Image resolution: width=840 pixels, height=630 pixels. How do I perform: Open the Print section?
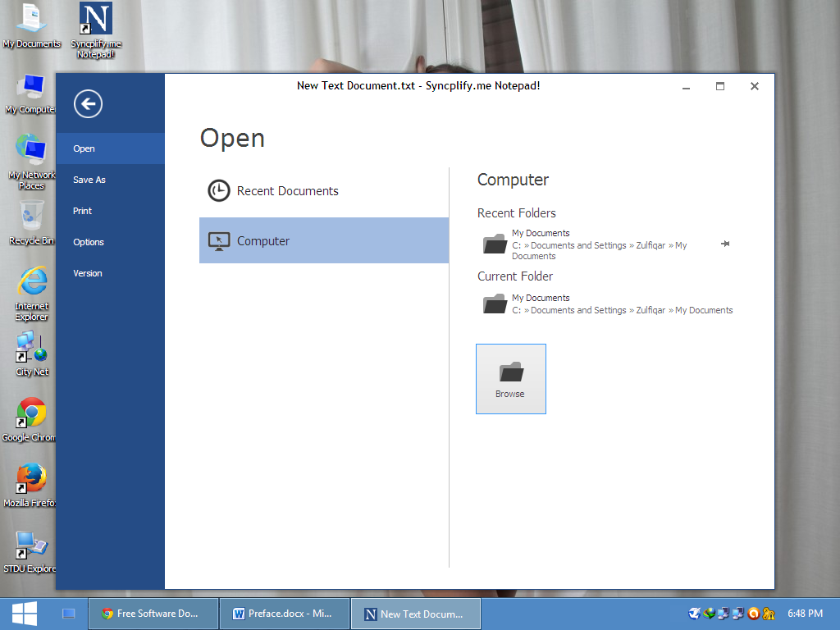[111, 211]
